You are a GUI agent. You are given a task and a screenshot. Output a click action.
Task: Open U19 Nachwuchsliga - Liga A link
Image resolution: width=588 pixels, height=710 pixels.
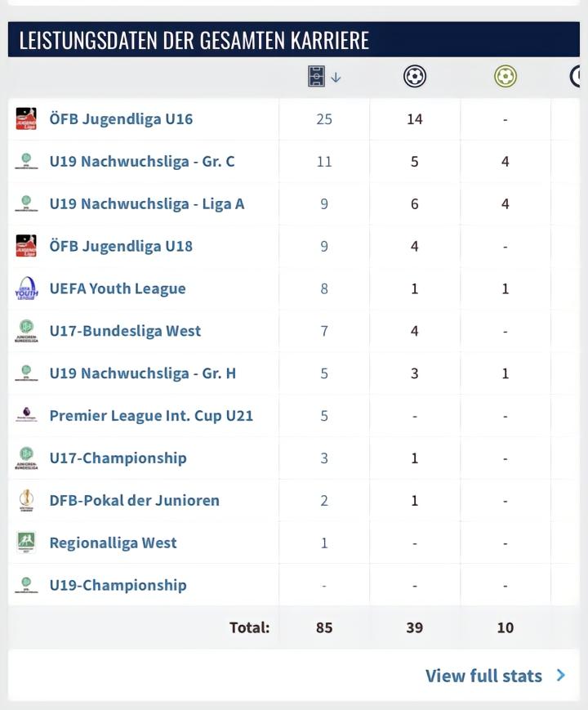tap(147, 203)
